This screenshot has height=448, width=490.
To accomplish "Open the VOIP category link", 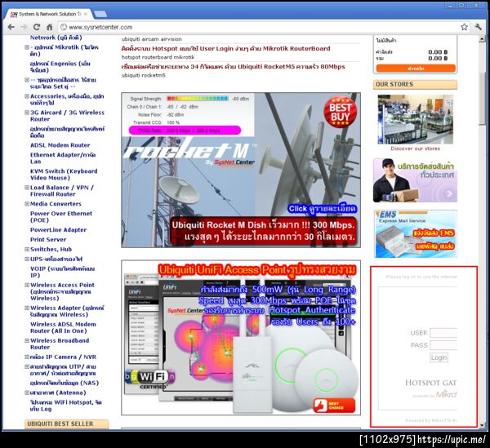I will coord(62,272).
